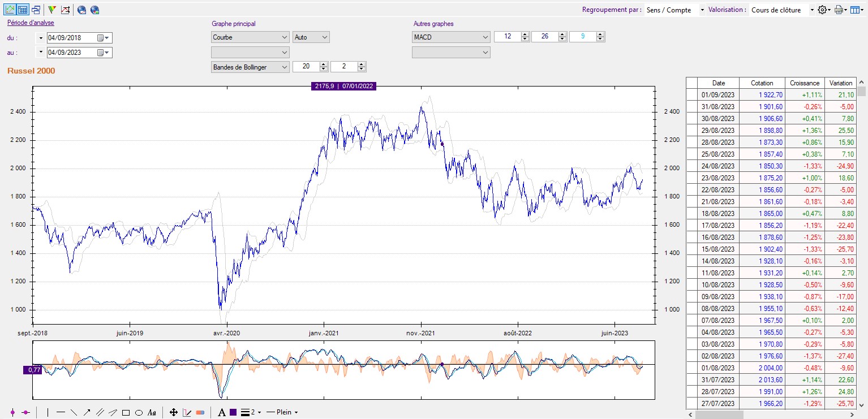
Task: Sort the table by Variation column header
Action: pos(840,83)
